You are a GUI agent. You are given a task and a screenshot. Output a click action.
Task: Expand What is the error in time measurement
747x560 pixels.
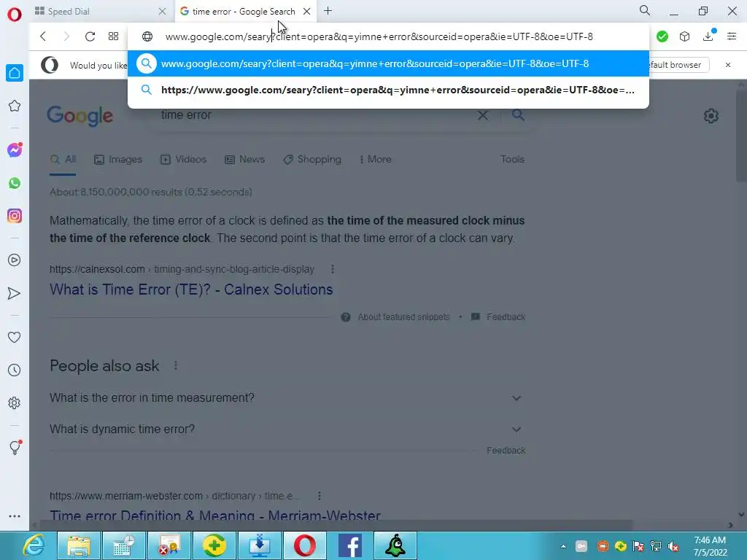pos(287,397)
